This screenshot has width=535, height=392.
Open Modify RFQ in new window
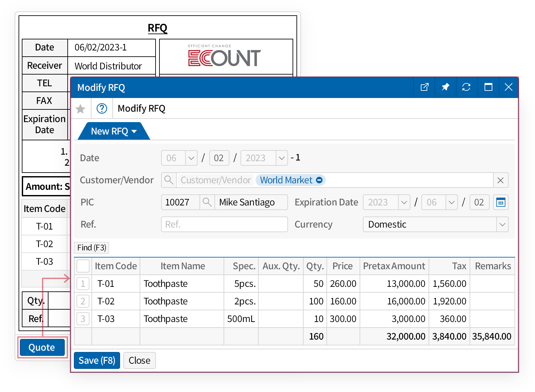click(424, 87)
